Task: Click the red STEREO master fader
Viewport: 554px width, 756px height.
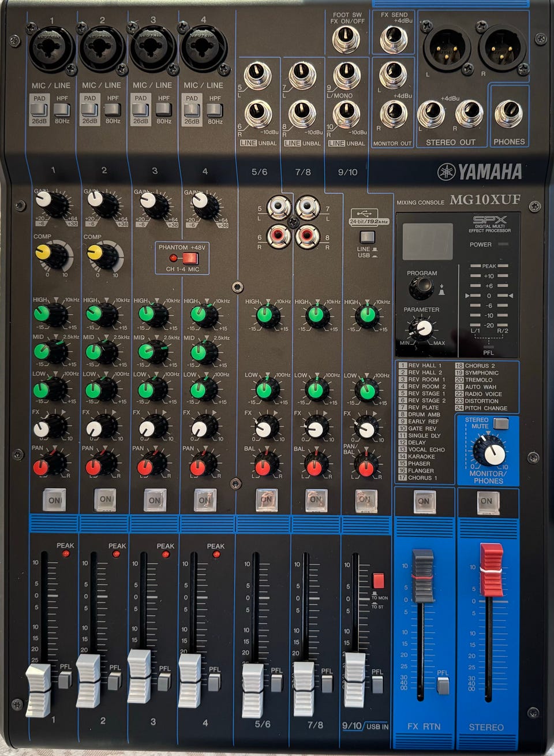Action: [492, 570]
